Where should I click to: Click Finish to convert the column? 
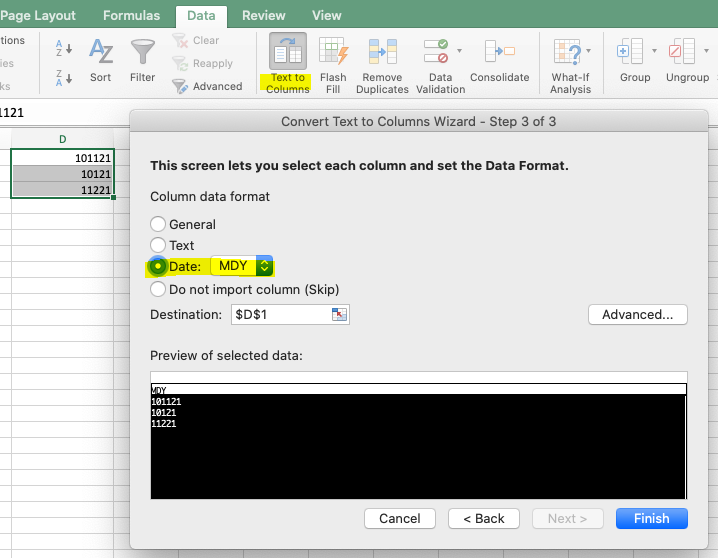click(x=652, y=518)
